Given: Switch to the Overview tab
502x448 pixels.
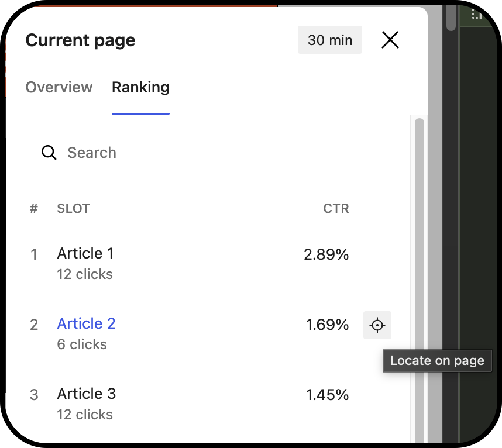Looking at the screenshot, I should pos(59,87).
